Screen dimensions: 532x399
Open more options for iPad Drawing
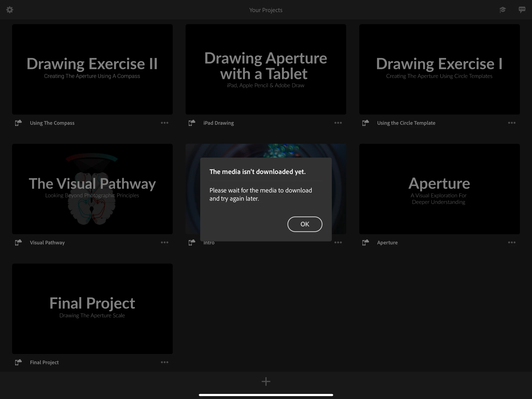click(x=338, y=123)
